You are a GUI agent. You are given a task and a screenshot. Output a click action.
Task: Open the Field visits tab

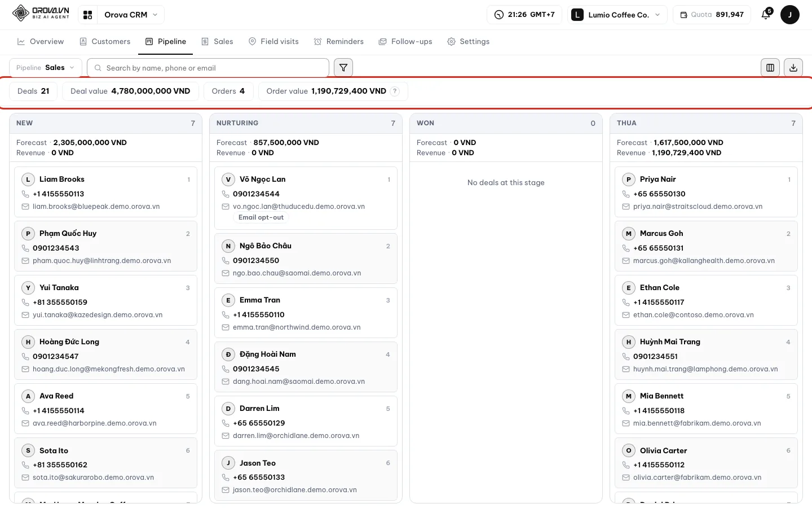click(x=273, y=42)
